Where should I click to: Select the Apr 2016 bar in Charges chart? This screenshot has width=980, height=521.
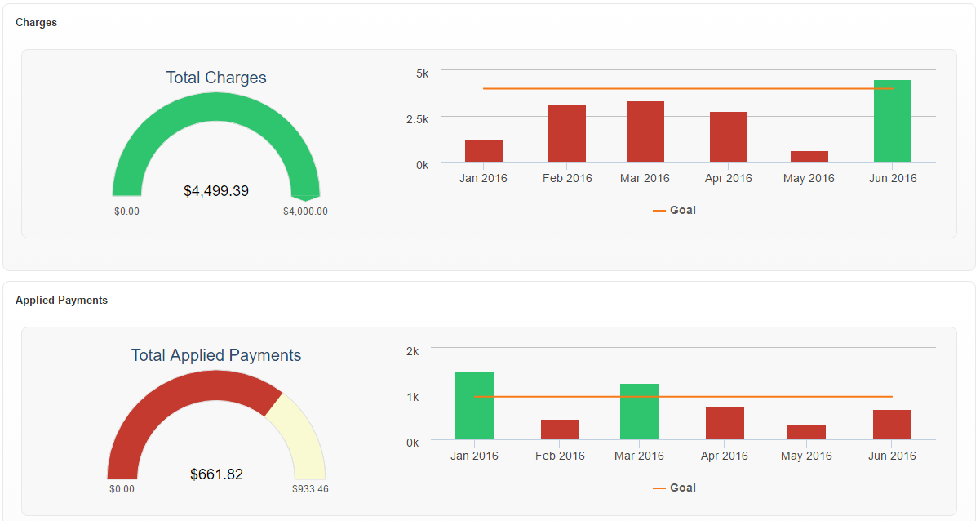[x=729, y=137]
